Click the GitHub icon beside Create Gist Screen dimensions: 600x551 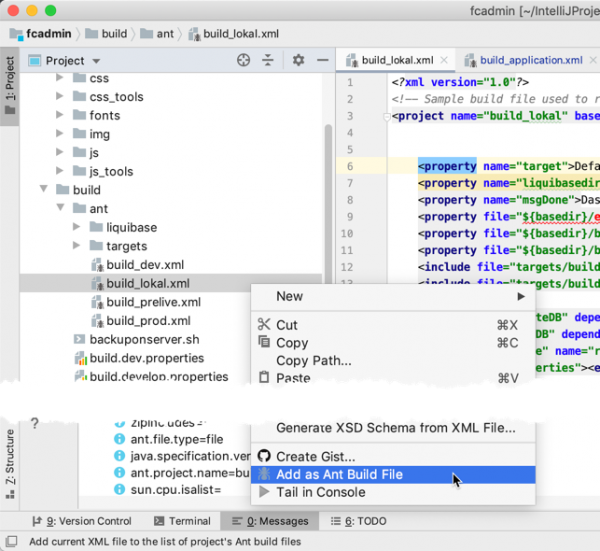tap(264, 457)
